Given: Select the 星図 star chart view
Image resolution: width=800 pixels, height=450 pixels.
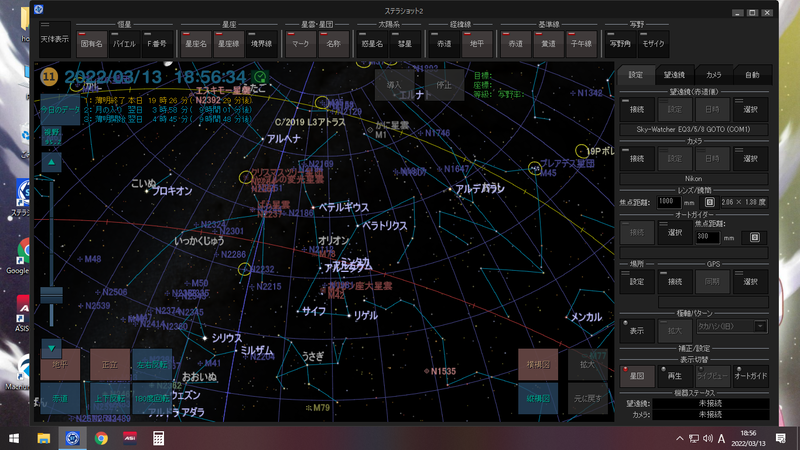Looking at the screenshot, I should point(637,376).
